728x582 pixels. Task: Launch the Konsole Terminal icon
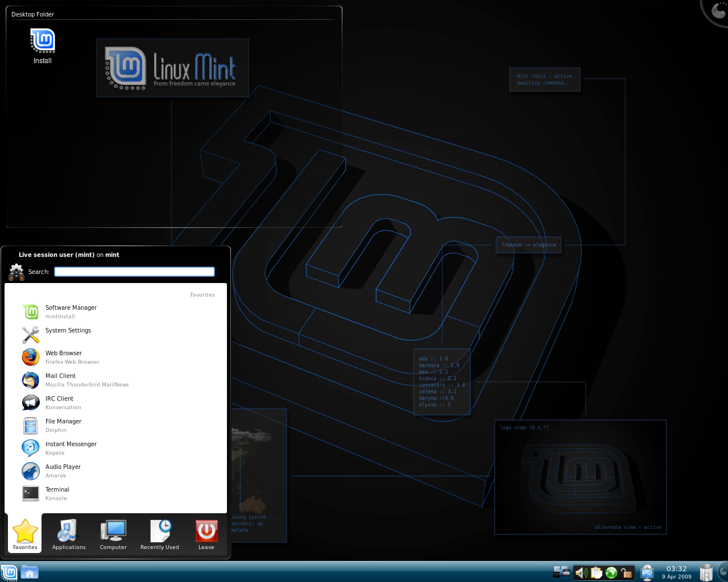(31, 493)
